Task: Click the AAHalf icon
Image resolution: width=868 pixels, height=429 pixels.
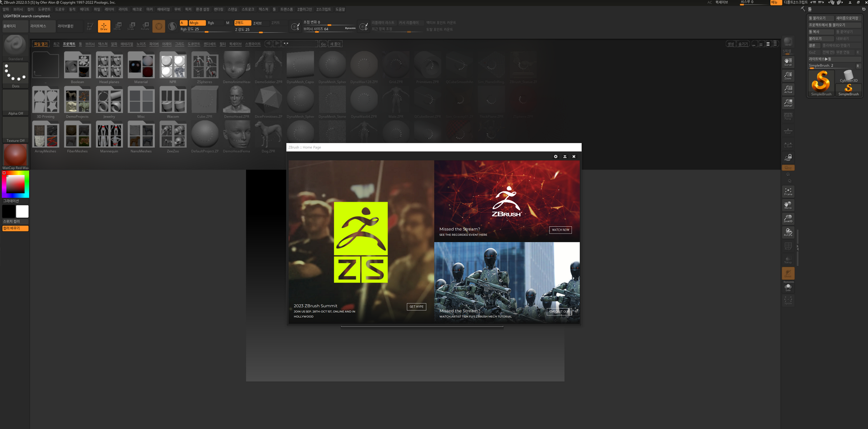Action: click(x=788, y=103)
